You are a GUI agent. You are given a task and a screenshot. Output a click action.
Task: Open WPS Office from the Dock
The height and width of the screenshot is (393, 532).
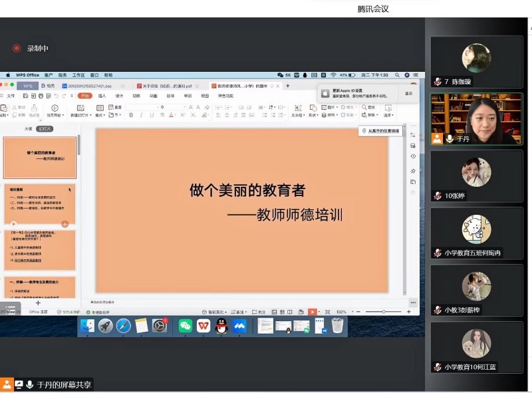203,326
